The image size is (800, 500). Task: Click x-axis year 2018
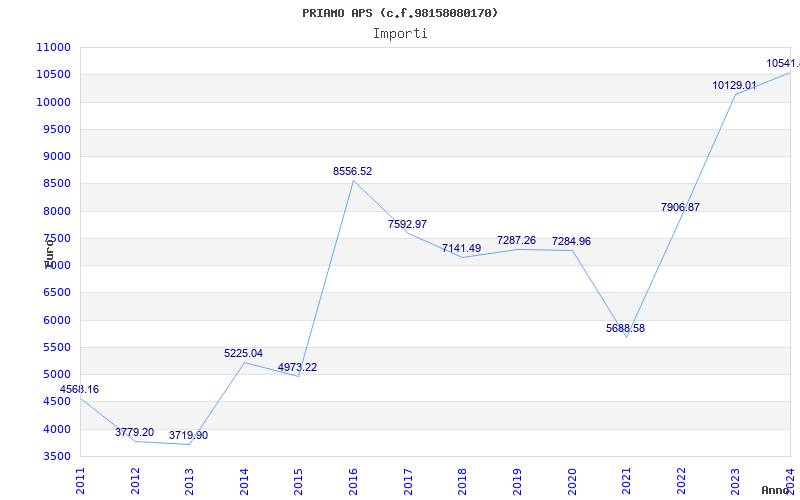[x=462, y=481]
